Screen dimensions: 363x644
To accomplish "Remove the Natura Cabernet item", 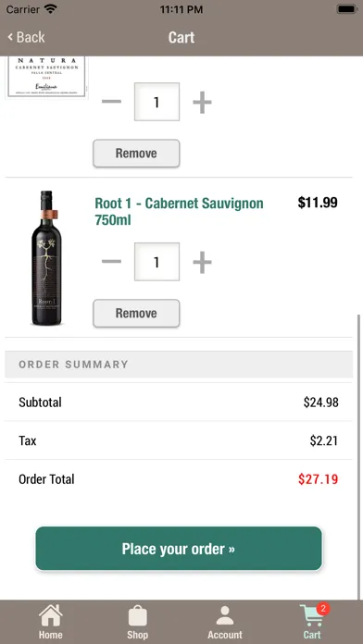I will [136, 154].
